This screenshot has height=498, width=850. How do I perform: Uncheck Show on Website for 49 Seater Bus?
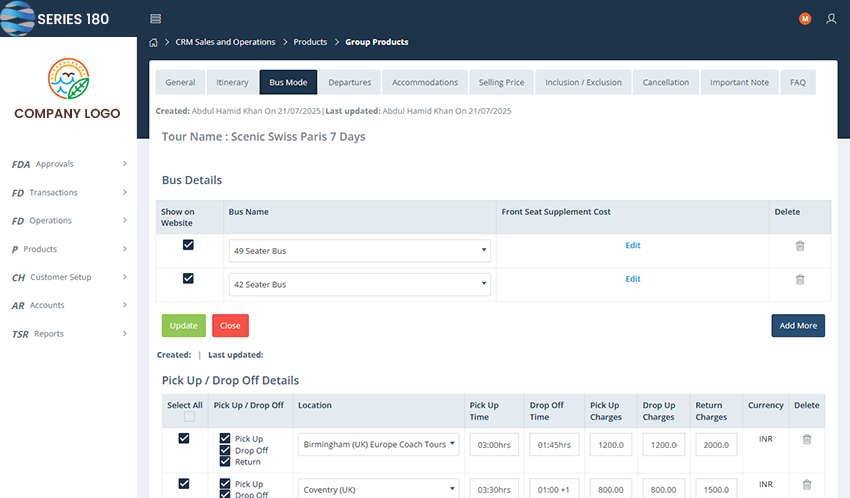pos(188,245)
